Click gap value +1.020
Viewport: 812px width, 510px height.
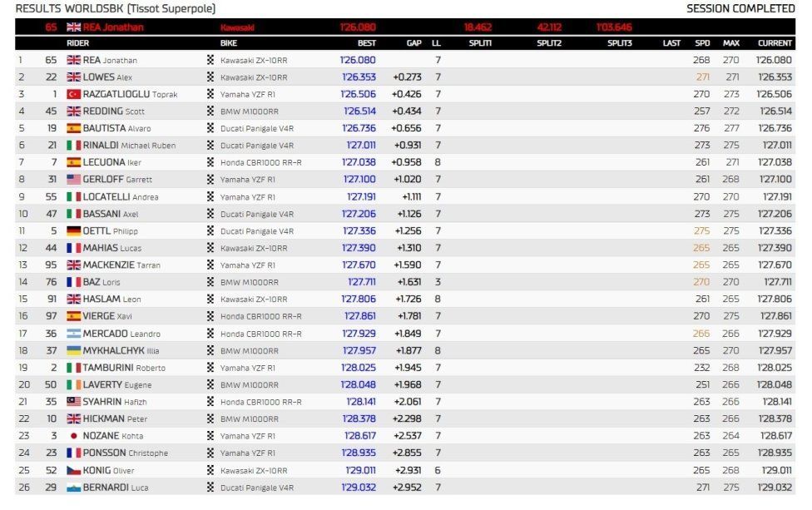408,180
